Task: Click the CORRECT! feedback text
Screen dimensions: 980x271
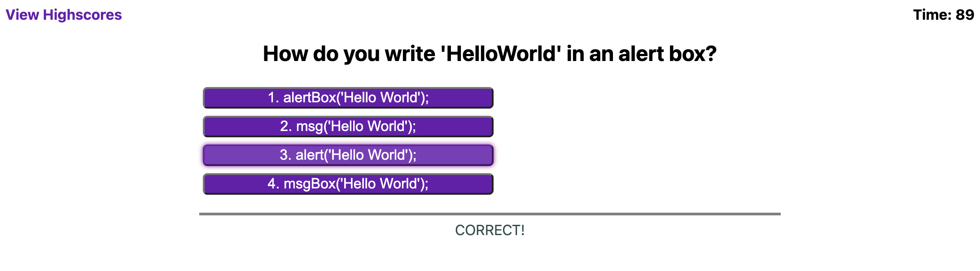Action: tap(489, 230)
